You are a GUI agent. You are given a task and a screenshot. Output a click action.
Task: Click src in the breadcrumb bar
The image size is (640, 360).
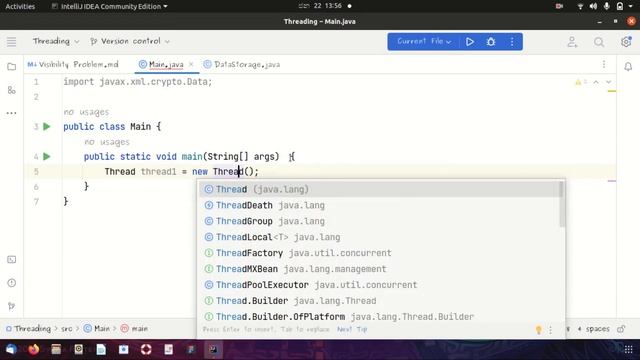(x=67, y=329)
